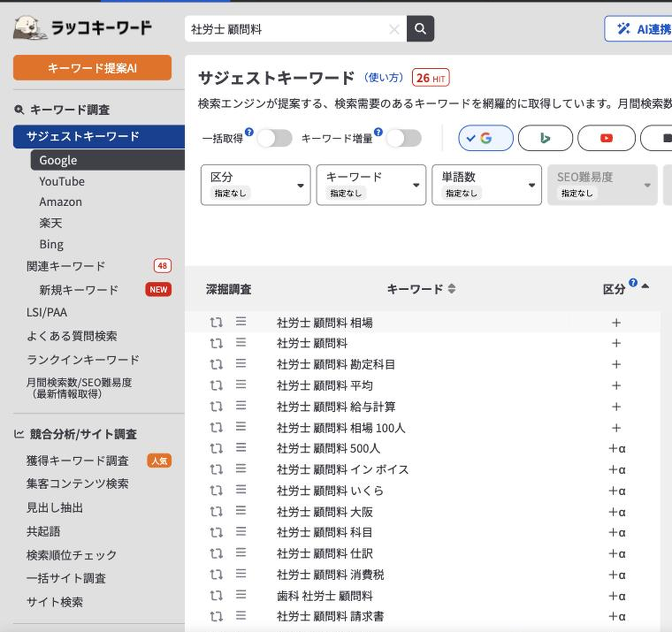Open help icon next to 一括取得

[x=249, y=132]
